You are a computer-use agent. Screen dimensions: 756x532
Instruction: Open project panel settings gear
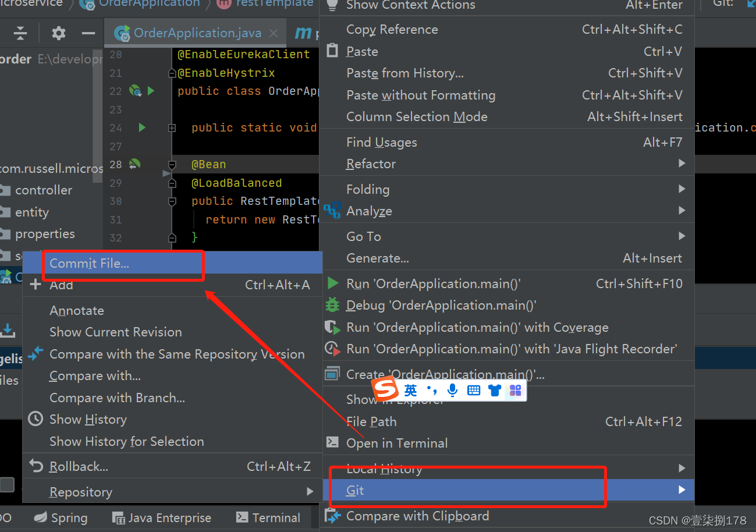tap(59, 33)
